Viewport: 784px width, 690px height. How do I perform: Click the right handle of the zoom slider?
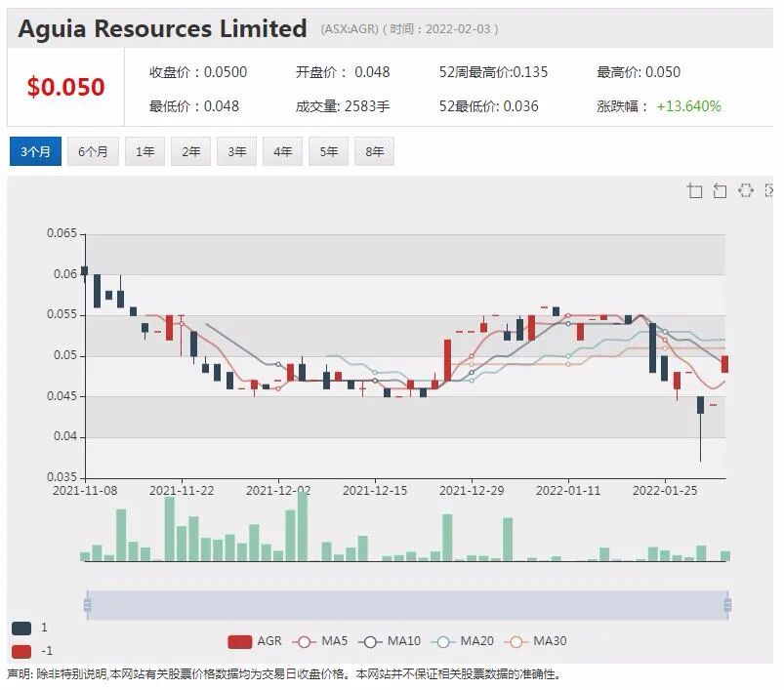point(727,605)
